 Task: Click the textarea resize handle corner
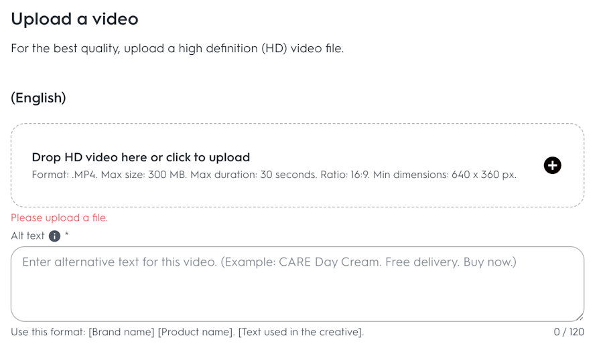(579, 316)
